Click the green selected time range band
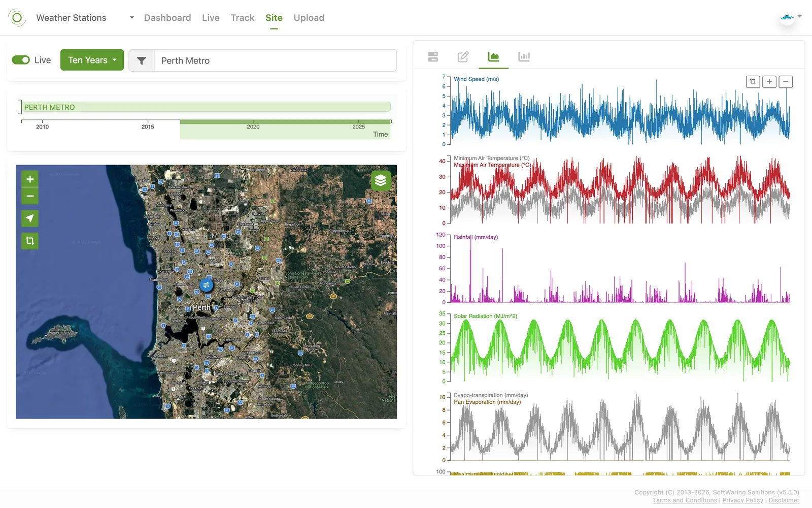The image size is (812, 508). tap(285, 130)
